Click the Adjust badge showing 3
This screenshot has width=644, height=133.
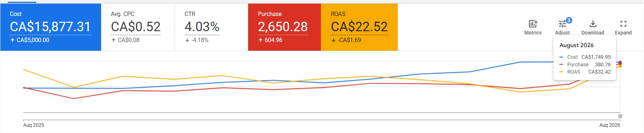(569, 20)
